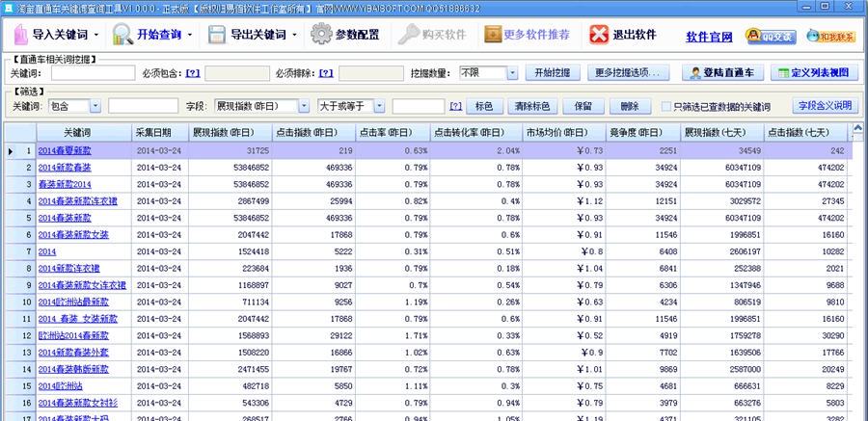Open keyword link 2014春装新款女装
This screenshot has width=868, height=421.
tap(73, 234)
